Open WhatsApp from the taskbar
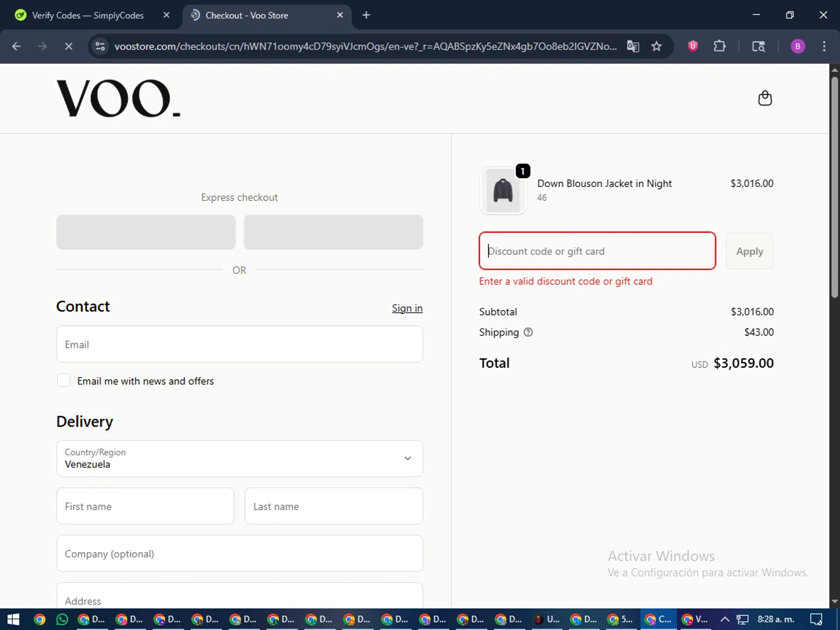This screenshot has width=840, height=630. pos(62,619)
